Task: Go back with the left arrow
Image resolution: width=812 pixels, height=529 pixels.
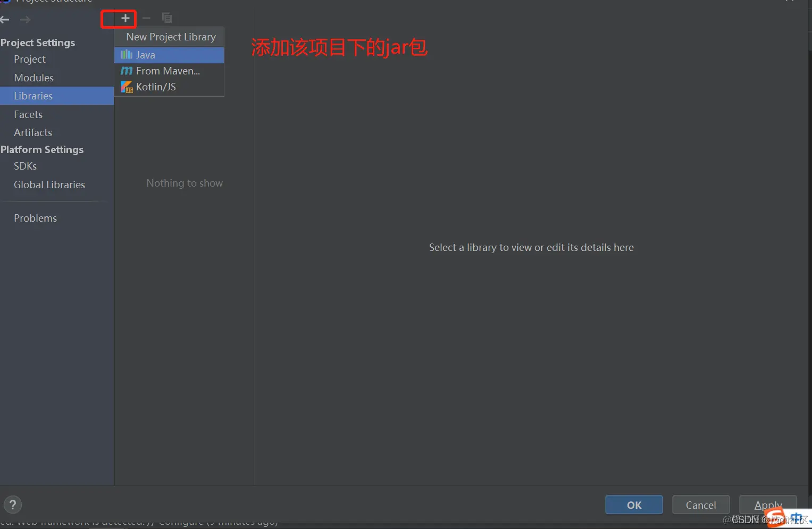Action: click(x=5, y=20)
